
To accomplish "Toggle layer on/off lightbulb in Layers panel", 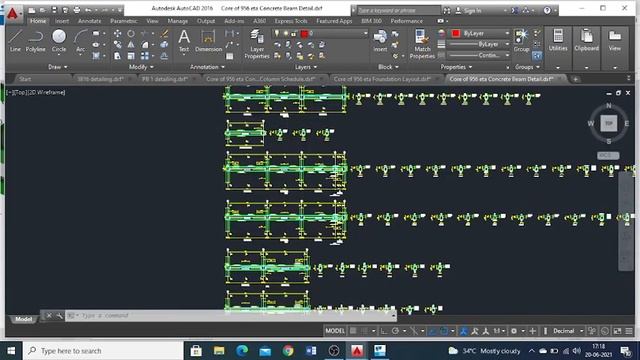I will click(277, 33).
